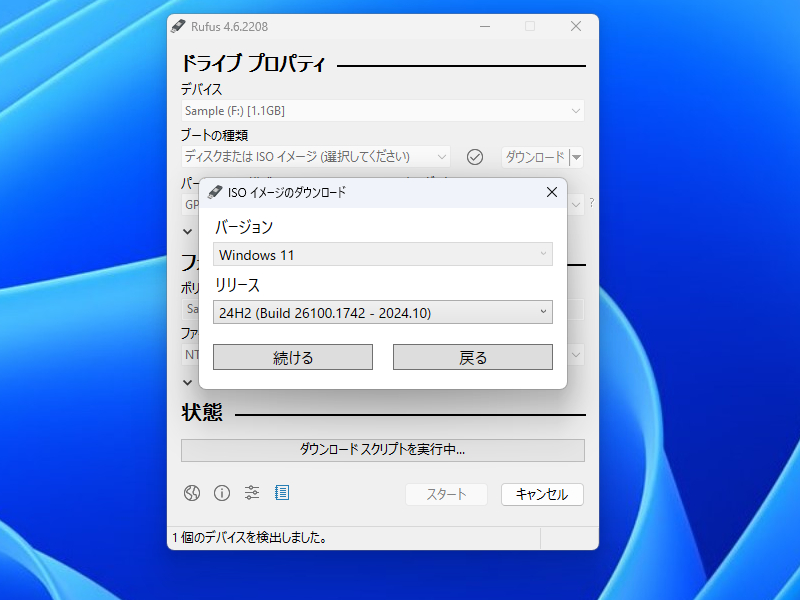Screen dimensions: 800x600
Task: Open the Windows 11 バージョン dropdown
Action: [x=382, y=254]
